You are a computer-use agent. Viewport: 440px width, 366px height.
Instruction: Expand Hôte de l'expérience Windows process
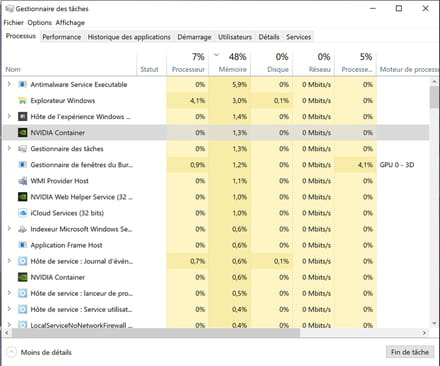pos(9,116)
